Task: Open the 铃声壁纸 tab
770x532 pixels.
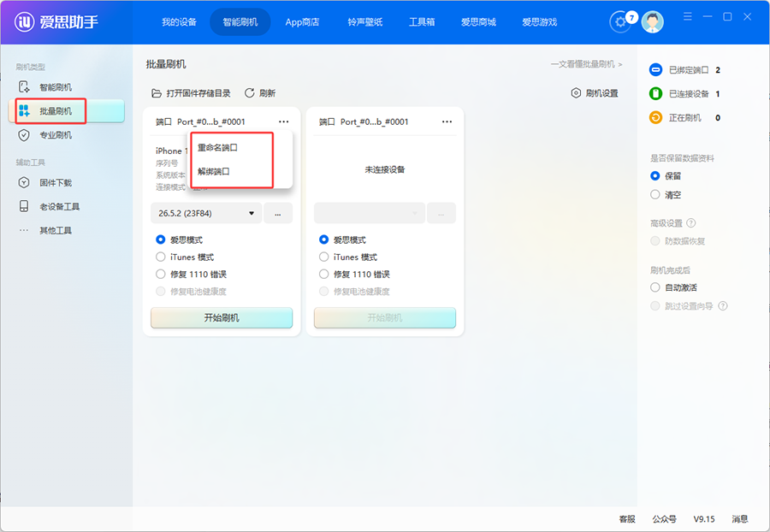Action: pyautogui.click(x=364, y=22)
